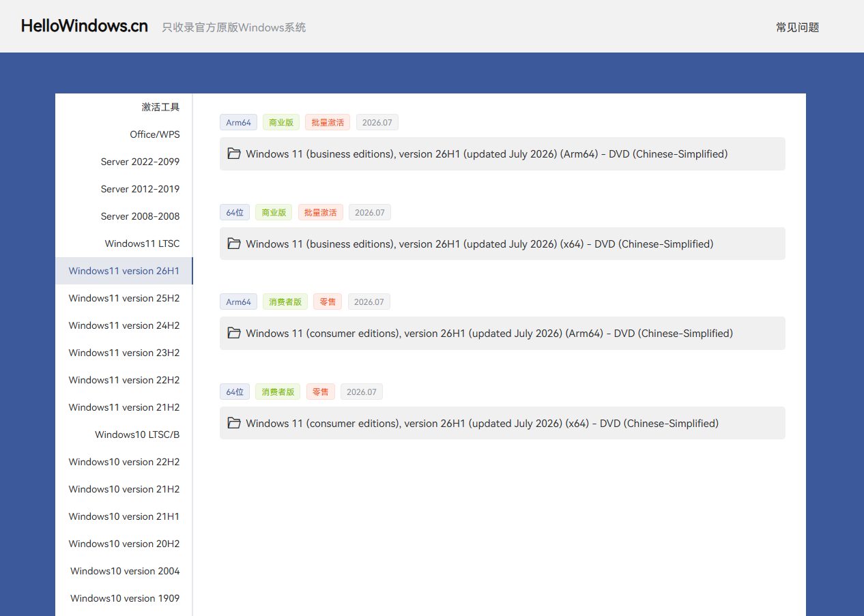The height and width of the screenshot is (616, 864).
Task: Expand Windows 11 business editions 26H1 x64 entry
Action: (x=502, y=244)
